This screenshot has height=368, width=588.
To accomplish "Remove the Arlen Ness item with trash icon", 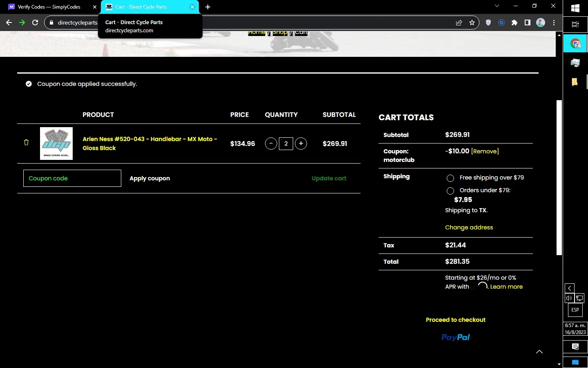I will click(x=26, y=142).
